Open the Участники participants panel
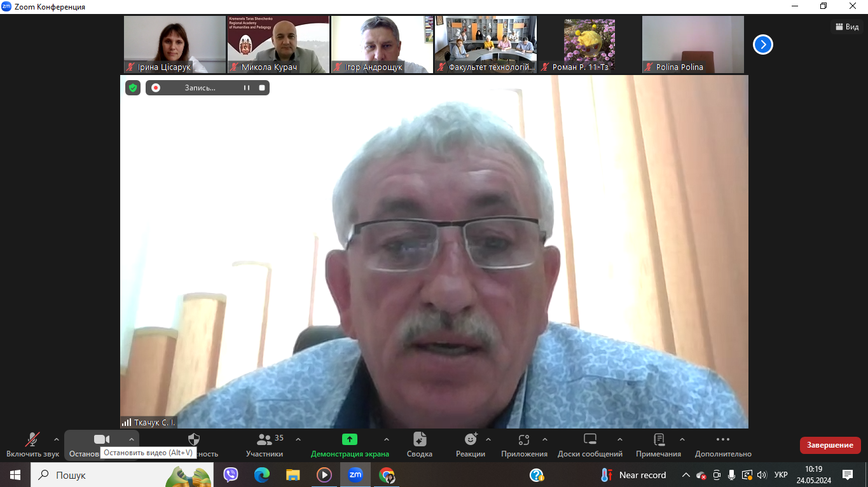This screenshot has height=487, width=868. pyautogui.click(x=265, y=444)
